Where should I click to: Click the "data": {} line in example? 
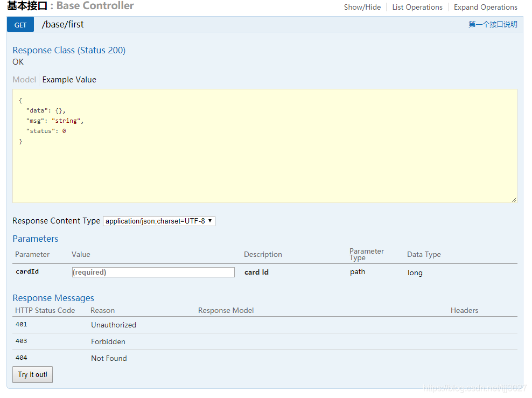(x=46, y=110)
